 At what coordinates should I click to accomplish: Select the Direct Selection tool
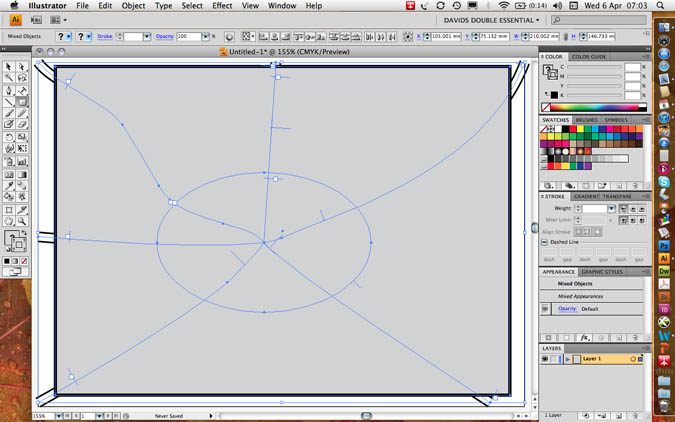[x=22, y=66]
